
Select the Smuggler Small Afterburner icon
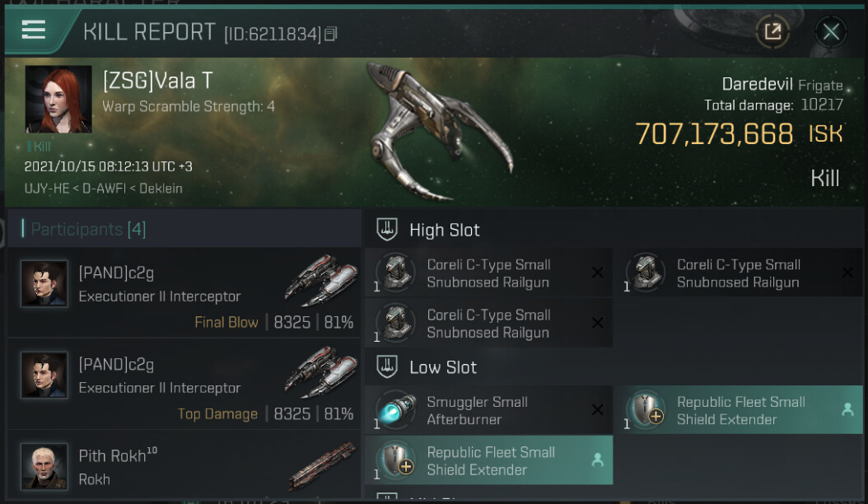pos(396,410)
